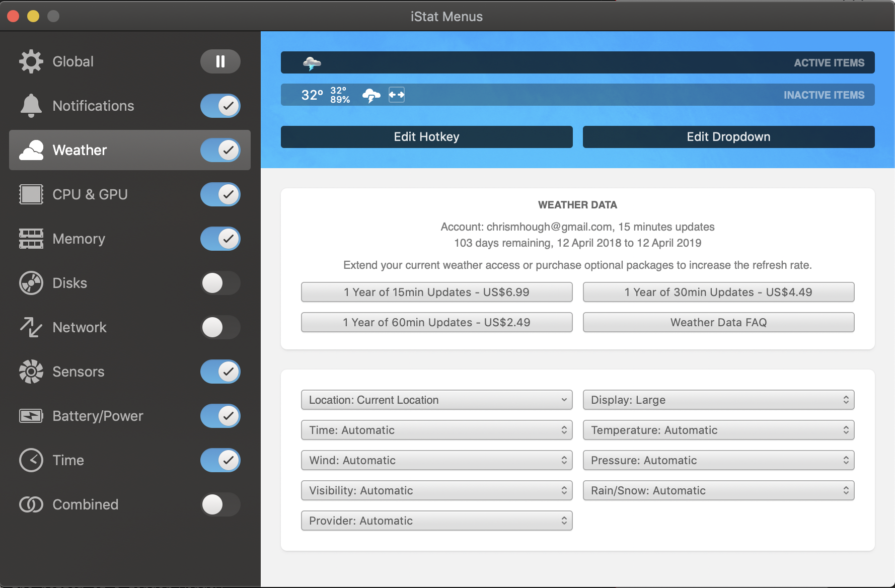Screen dimensions: 895x588
Task: Enable the Combined toggle
Action: point(220,504)
